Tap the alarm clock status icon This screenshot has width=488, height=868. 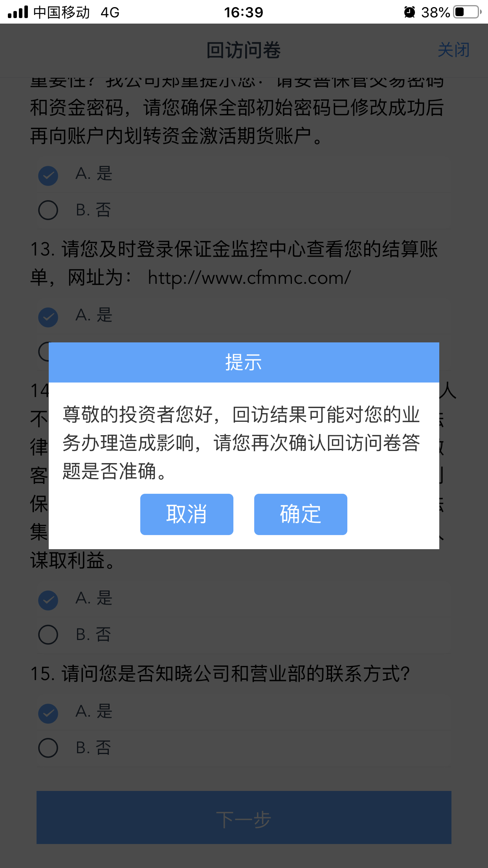(409, 12)
